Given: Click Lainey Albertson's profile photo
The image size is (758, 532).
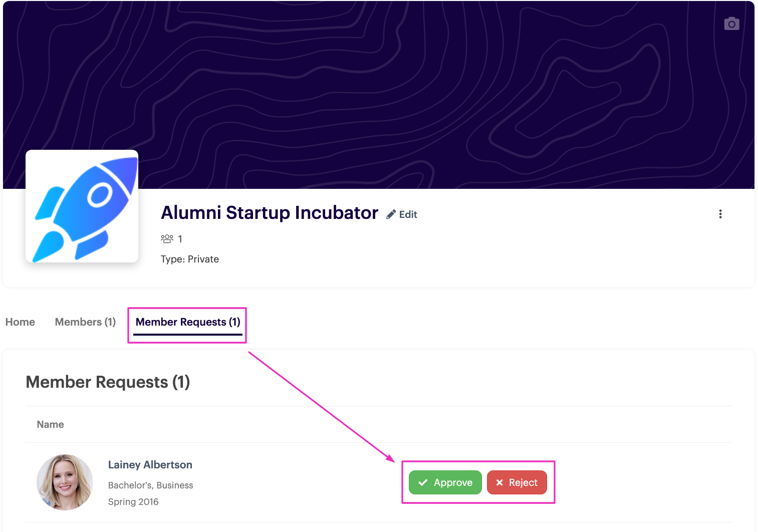Looking at the screenshot, I should [x=65, y=482].
